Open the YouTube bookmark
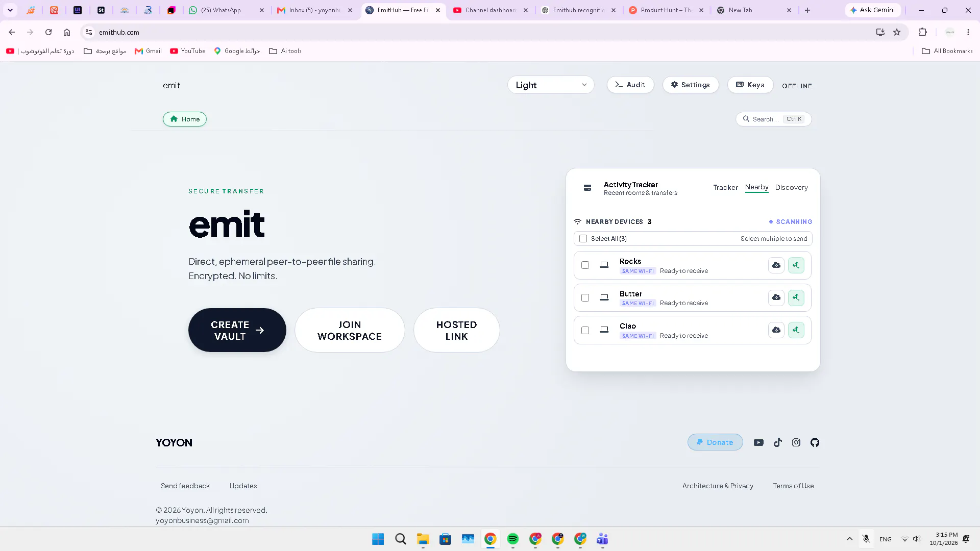The image size is (980, 551). (187, 51)
